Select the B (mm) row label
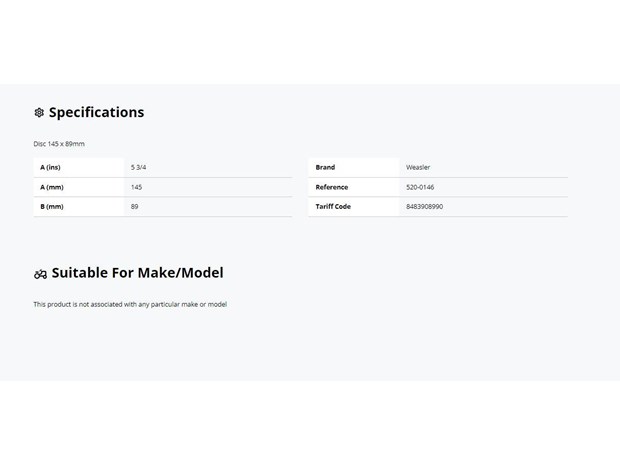 (52, 206)
